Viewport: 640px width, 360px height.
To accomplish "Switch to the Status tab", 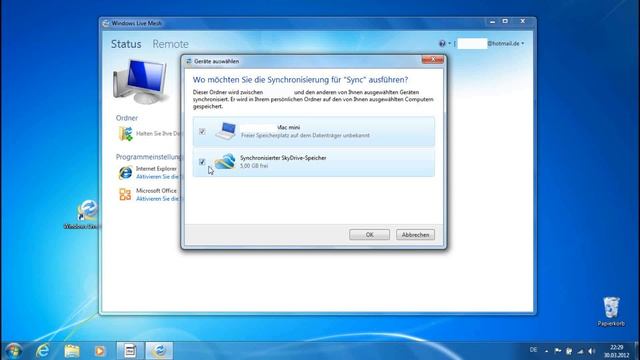I will click(126, 44).
